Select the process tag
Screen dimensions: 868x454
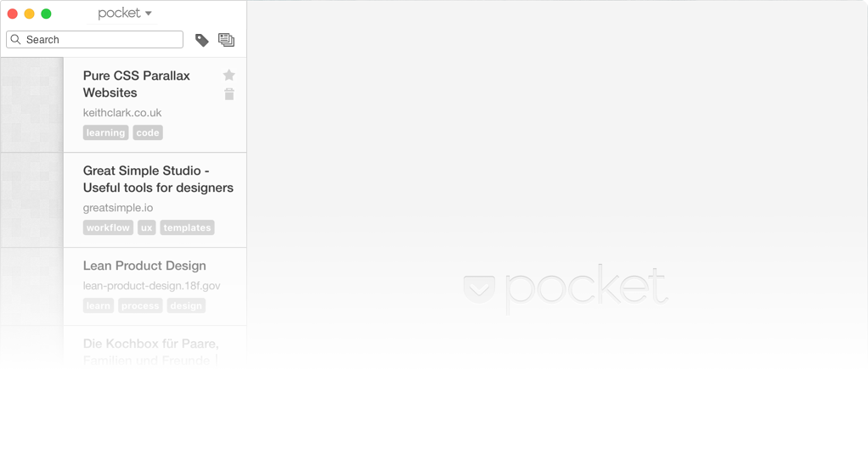140,305
